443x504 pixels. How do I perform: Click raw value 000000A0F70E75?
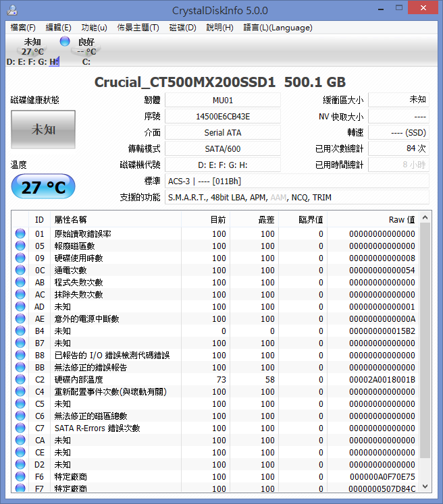click(x=382, y=477)
